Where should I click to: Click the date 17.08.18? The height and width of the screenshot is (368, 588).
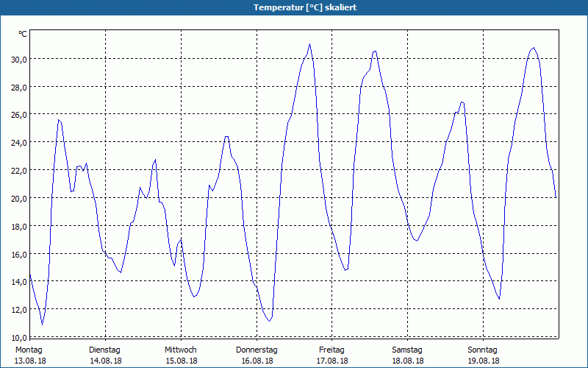coord(332,361)
